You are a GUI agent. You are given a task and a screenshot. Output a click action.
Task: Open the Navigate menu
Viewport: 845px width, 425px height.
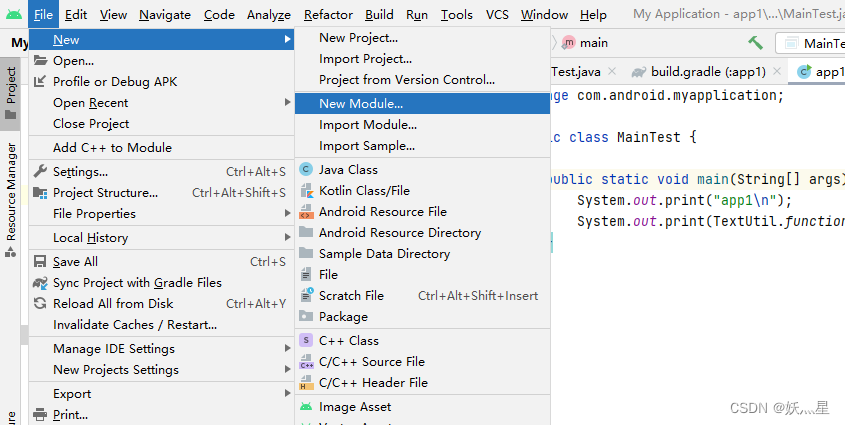click(x=165, y=15)
